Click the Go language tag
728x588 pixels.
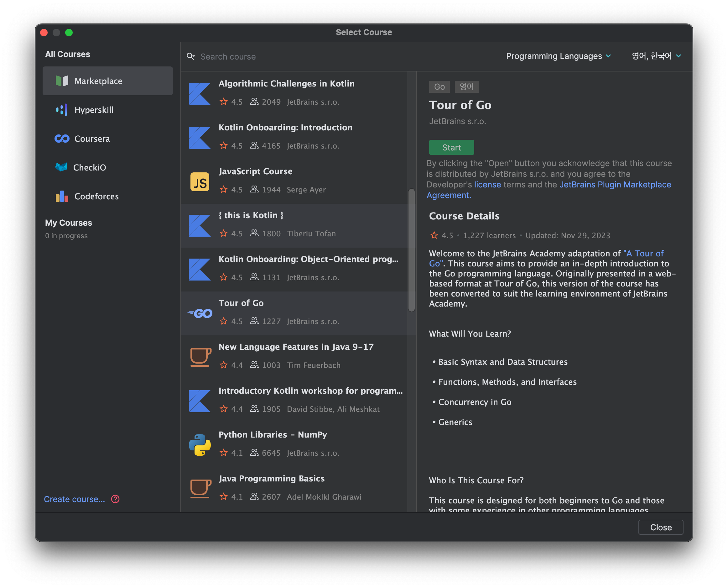pos(439,87)
